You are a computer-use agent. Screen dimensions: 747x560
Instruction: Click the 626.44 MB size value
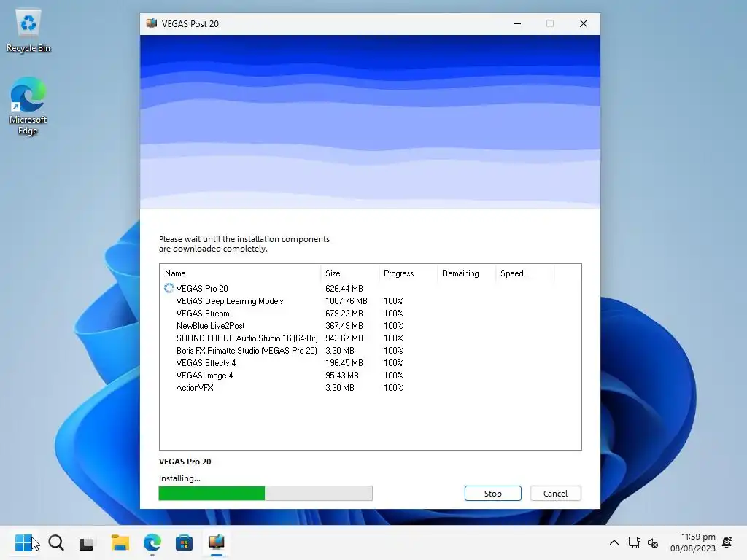[344, 289]
